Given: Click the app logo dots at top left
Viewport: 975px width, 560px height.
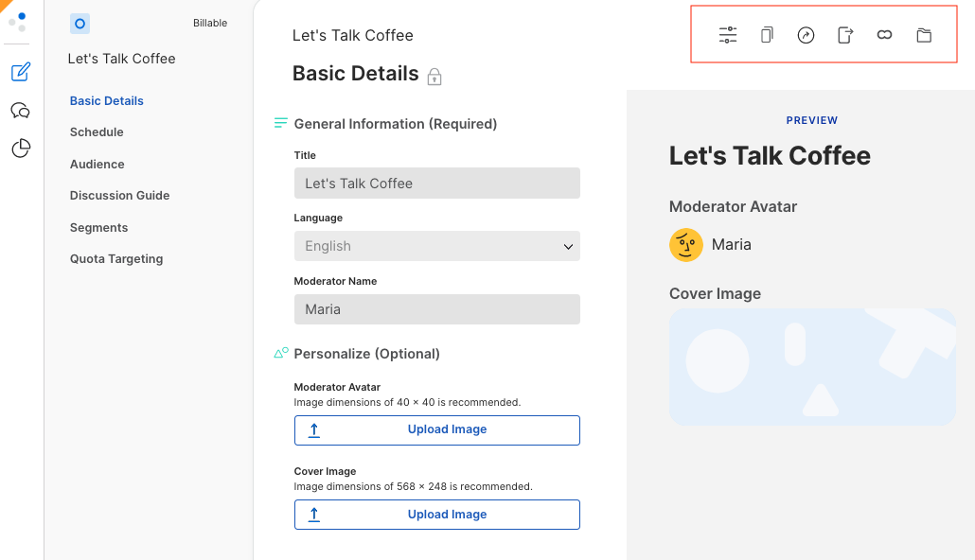Looking at the screenshot, I should coord(18,23).
